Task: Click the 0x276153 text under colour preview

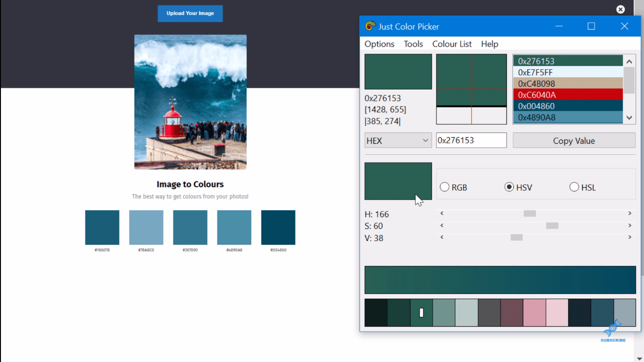Action: 383,98
